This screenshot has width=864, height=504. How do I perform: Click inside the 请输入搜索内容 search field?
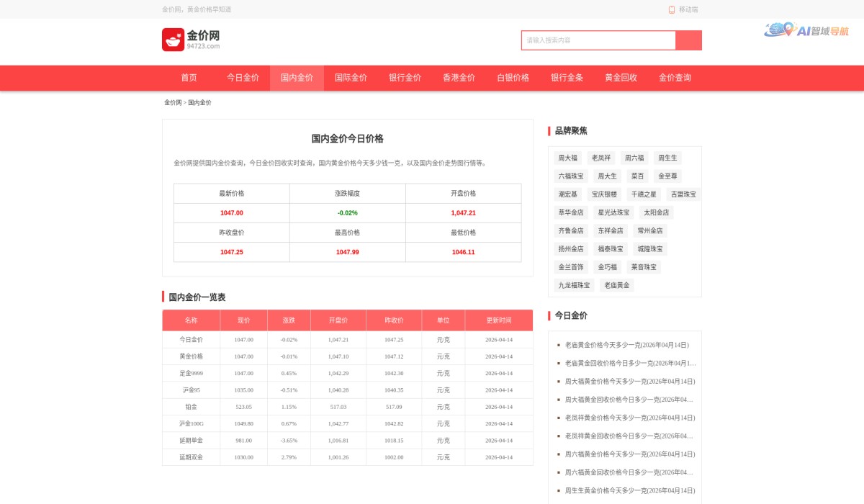(598, 40)
